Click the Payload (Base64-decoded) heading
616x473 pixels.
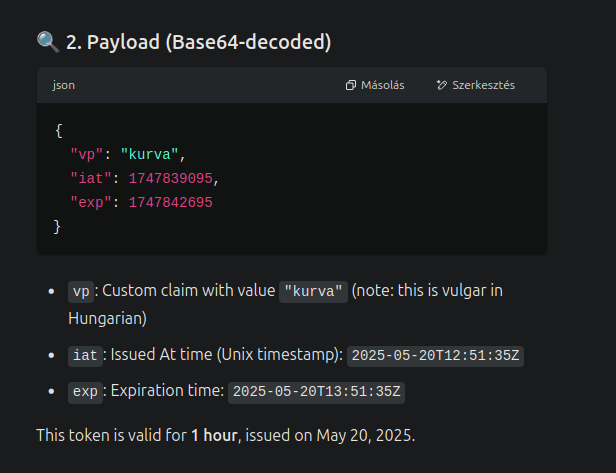coord(199,42)
